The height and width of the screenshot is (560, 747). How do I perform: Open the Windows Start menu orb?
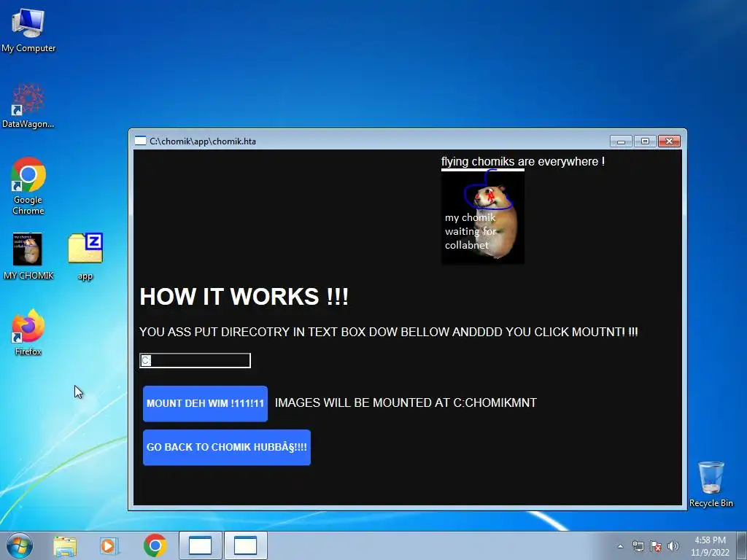click(x=20, y=545)
